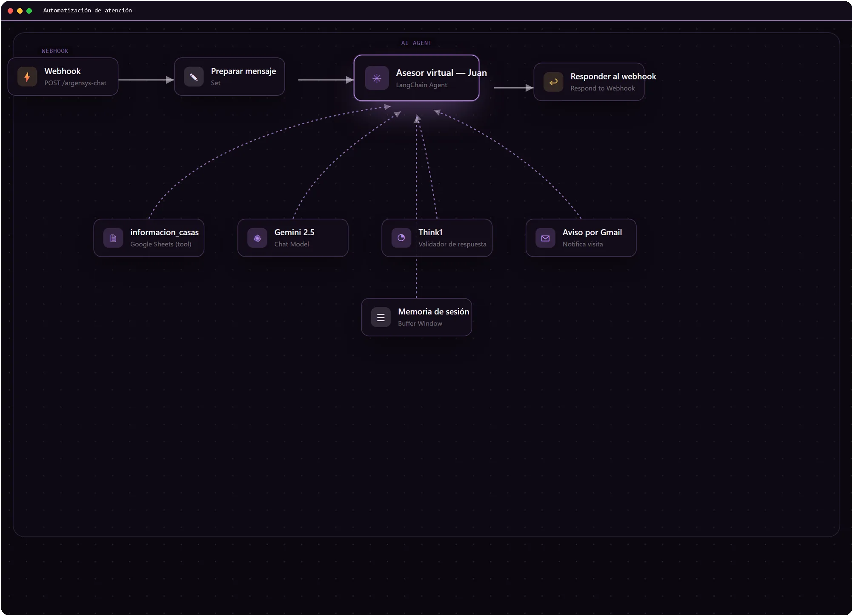This screenshot has width=853, height=616.
Task: Select the Asesor virtual — Juan title
Action: pyautogui.click(x=441, y=73)
